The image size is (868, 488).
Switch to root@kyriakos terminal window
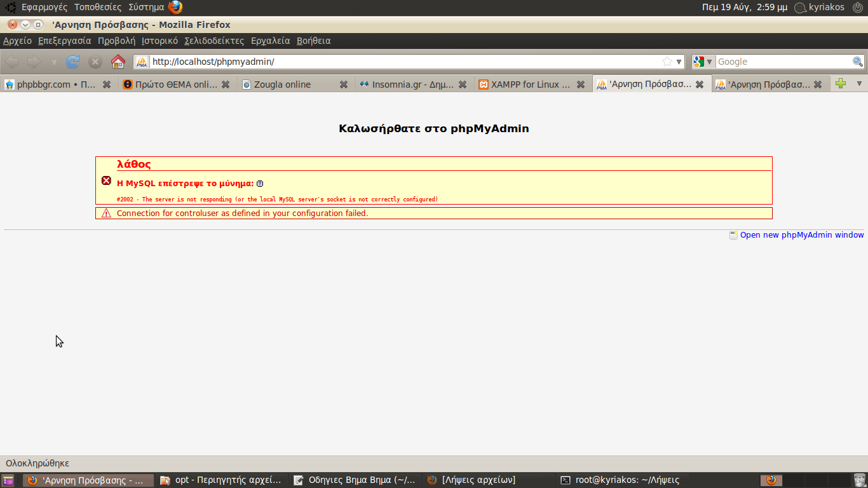click(x=621, y=480)
